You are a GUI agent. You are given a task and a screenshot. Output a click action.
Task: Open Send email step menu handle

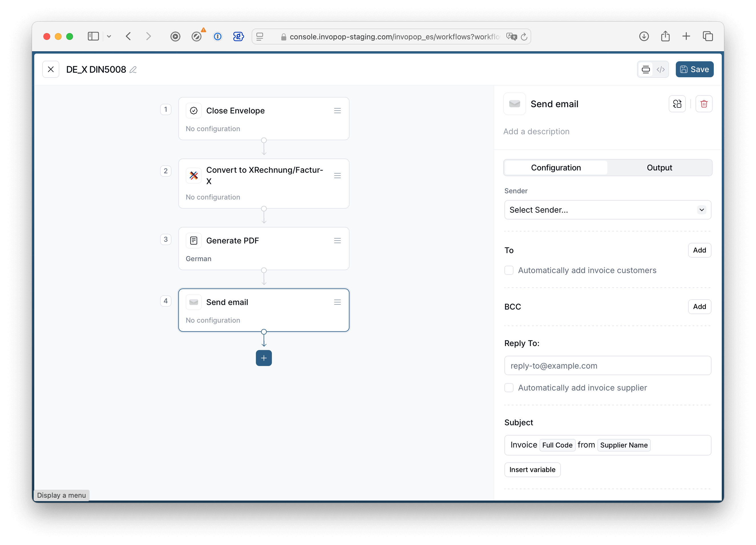[x=337, y=302]
